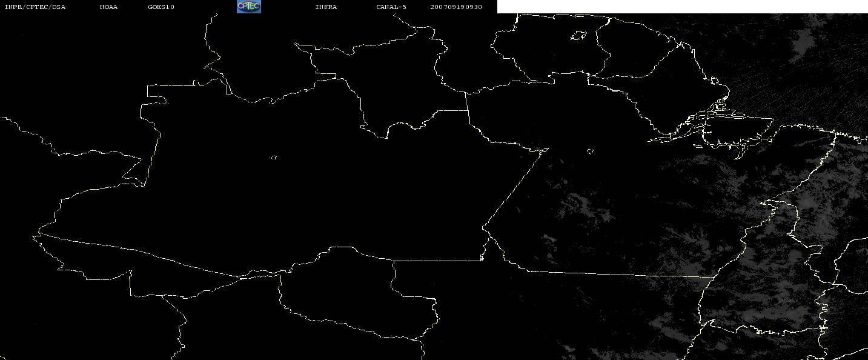Click the 200709190930 timestamp text
This screenshot has height=360, width=868.
456,7
